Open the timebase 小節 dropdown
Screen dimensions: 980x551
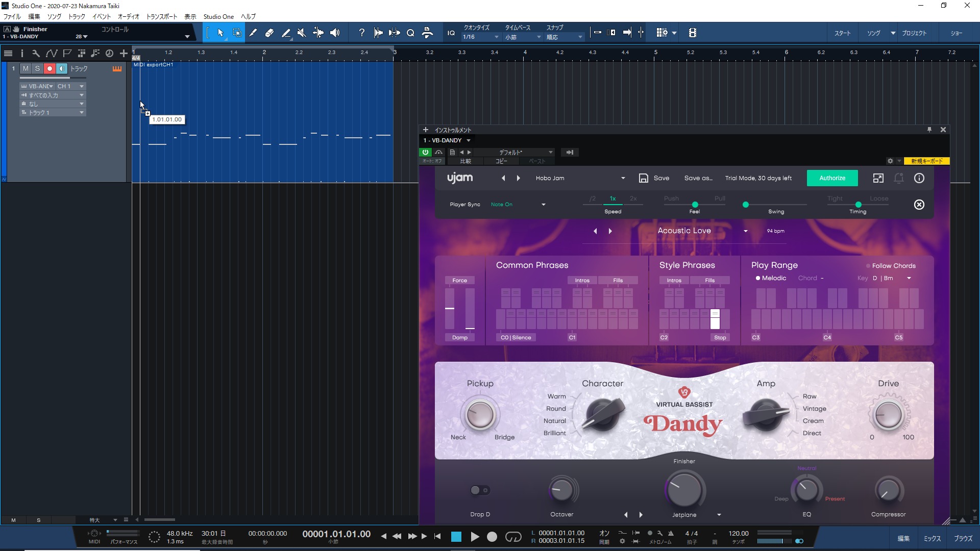pyautogui.click(x=523, y=37)
